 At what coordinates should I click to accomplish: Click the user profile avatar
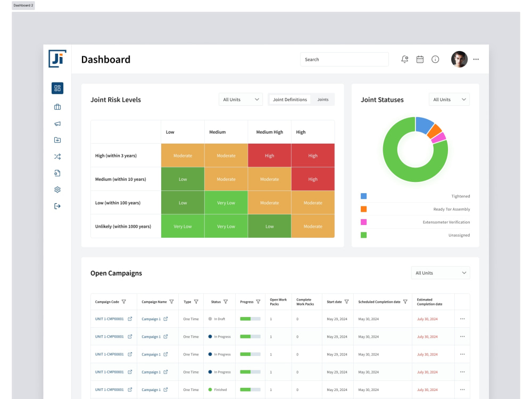460,60
